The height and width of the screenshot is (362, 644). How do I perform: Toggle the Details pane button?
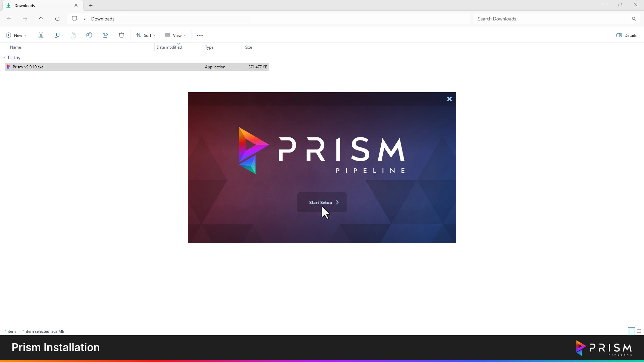(x=626, y=35)
